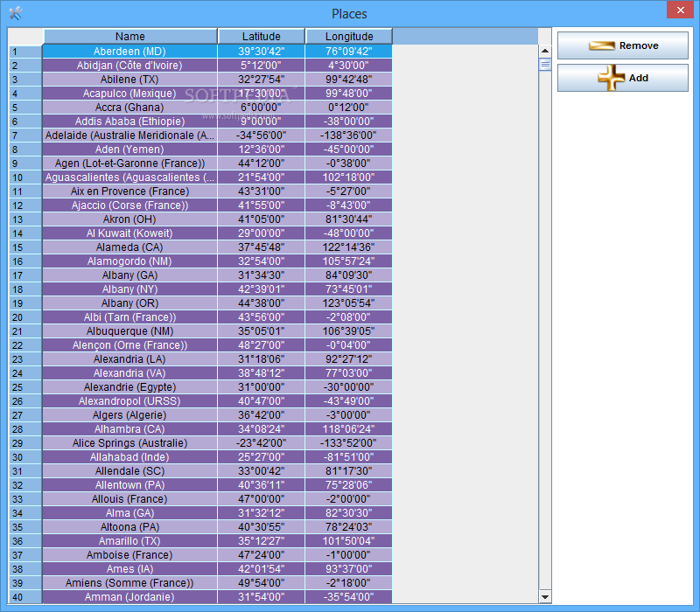
Task: Select Alamogordo (NM) entry
Action: coord(129,261)
